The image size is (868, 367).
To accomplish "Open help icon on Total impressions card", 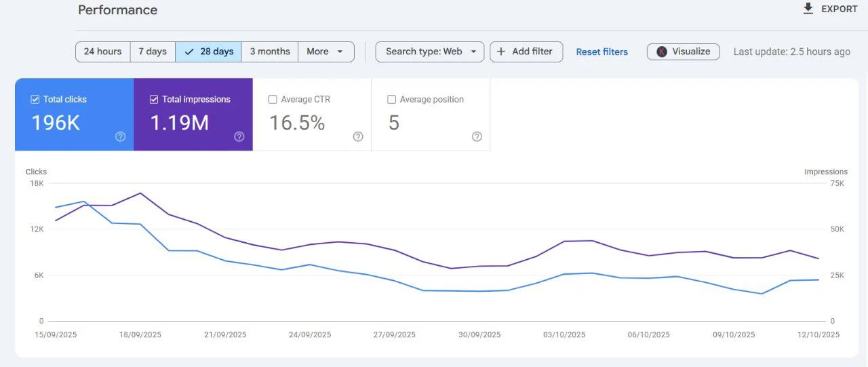I will click(239, 136).
